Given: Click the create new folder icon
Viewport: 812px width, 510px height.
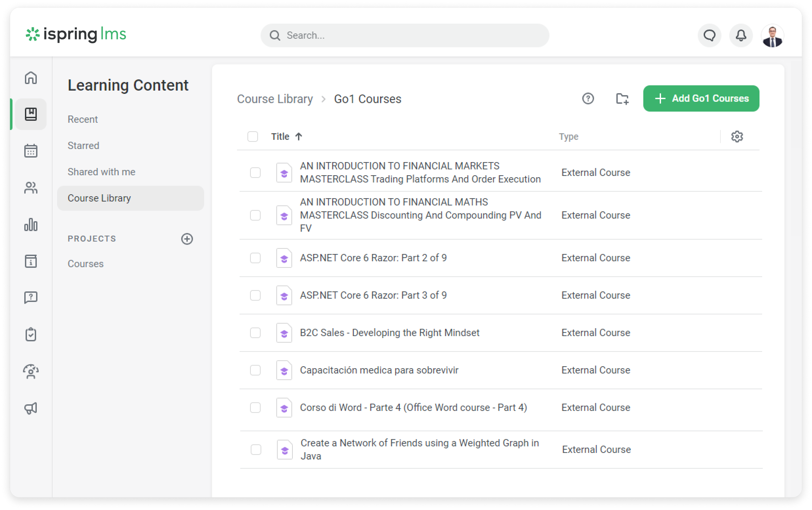Looking at the screenshot, I should (622, 99).
